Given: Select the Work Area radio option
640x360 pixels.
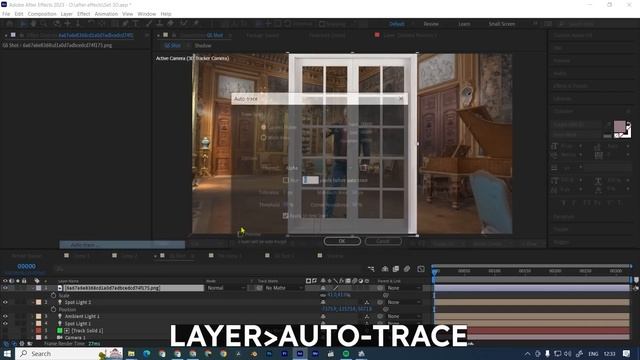Looking at the screenshot, I should 264,138.
